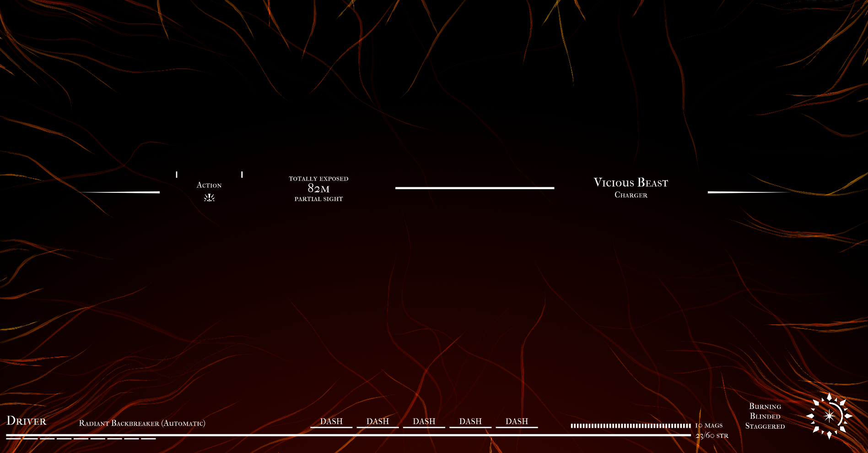868x453 pixels.
Task: Click the segmented ammo bar
Action: [x=631, y=426]
